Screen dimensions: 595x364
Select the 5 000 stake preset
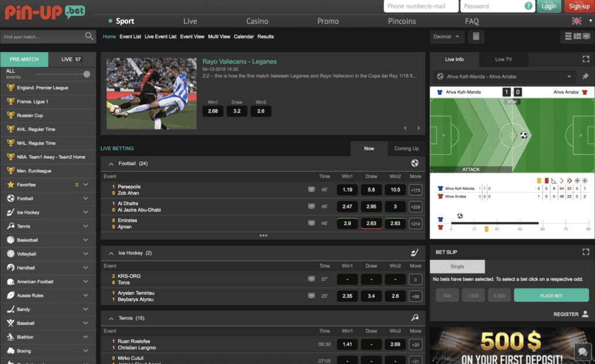[x=499, y=295]
